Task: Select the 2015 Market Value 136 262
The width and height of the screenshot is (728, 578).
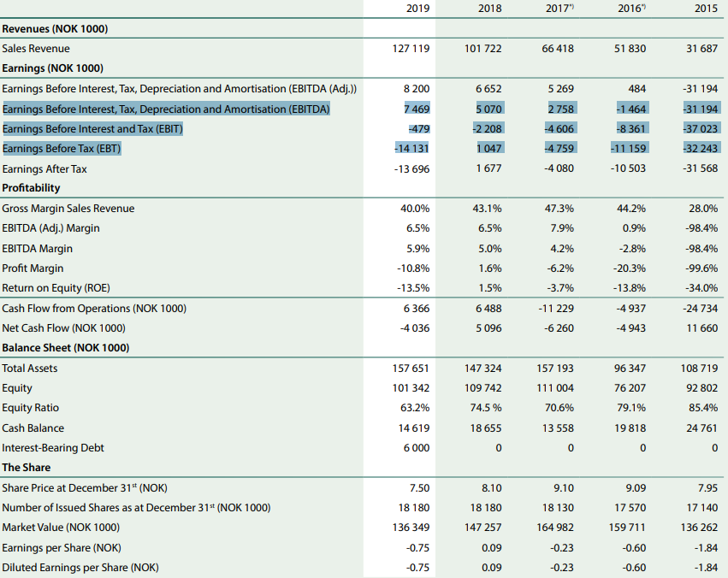Action: 699,528
